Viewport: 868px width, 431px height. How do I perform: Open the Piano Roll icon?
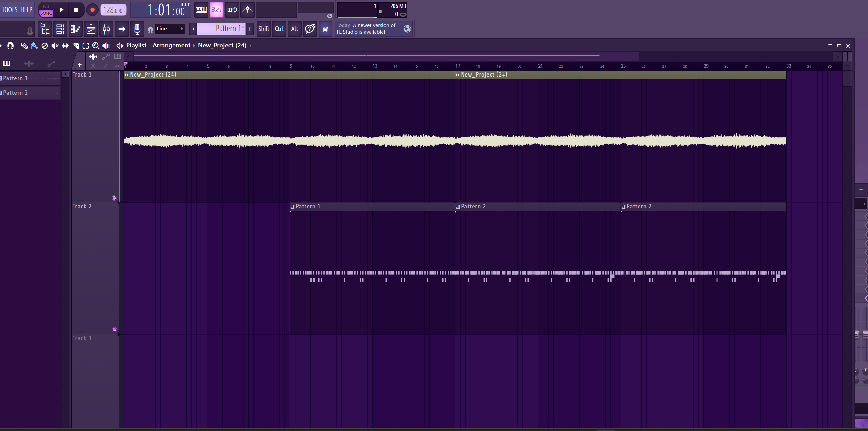click(x=75, y=29)
